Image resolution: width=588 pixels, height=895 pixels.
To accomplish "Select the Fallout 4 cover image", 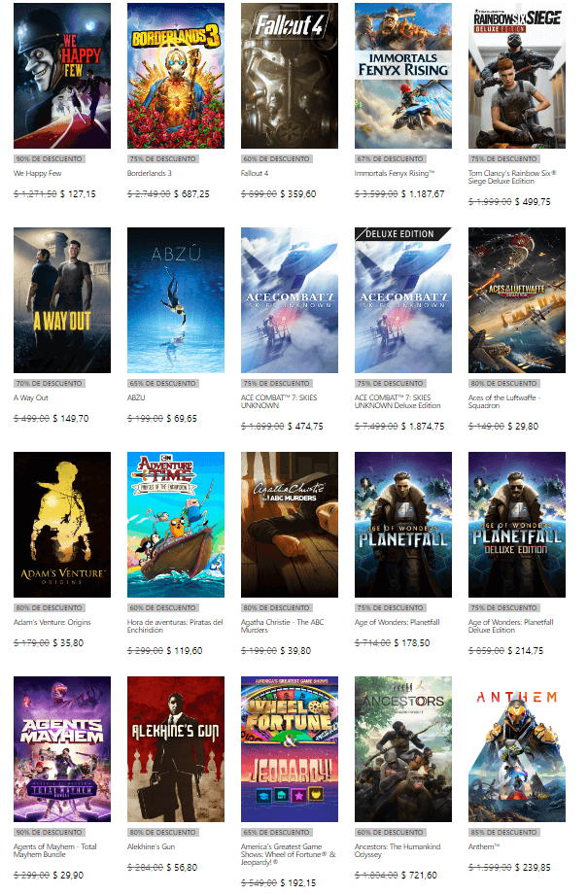I will point(290,75).
